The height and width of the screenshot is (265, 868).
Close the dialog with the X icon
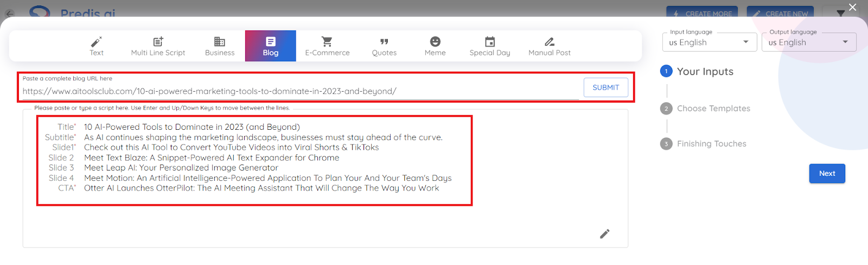853,8
